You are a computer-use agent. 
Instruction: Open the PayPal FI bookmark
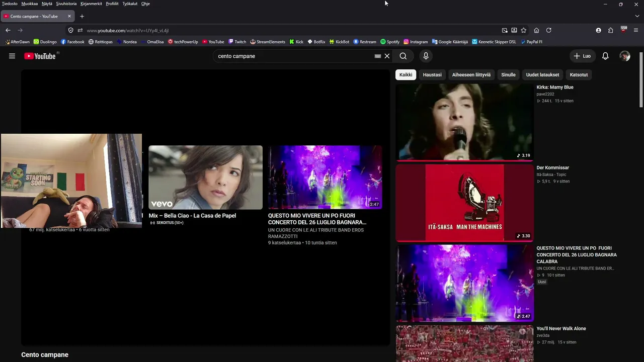coord(531,42)
